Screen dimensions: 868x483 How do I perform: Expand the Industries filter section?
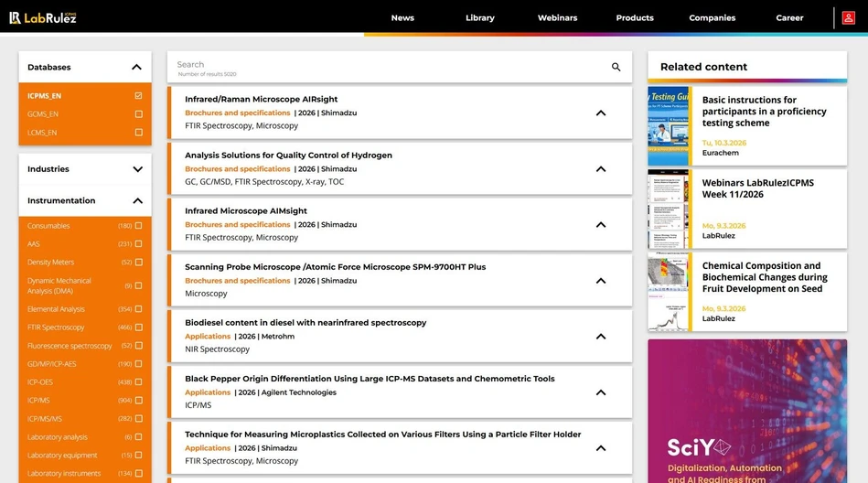[137, 169]
